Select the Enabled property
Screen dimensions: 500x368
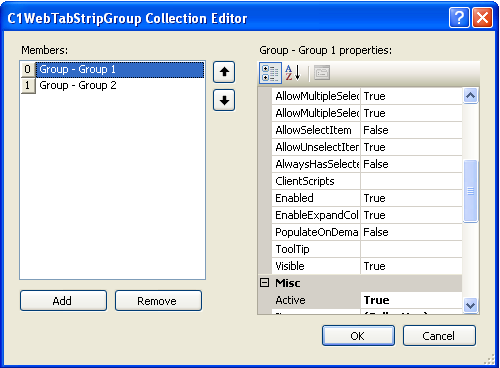(316, 198)
